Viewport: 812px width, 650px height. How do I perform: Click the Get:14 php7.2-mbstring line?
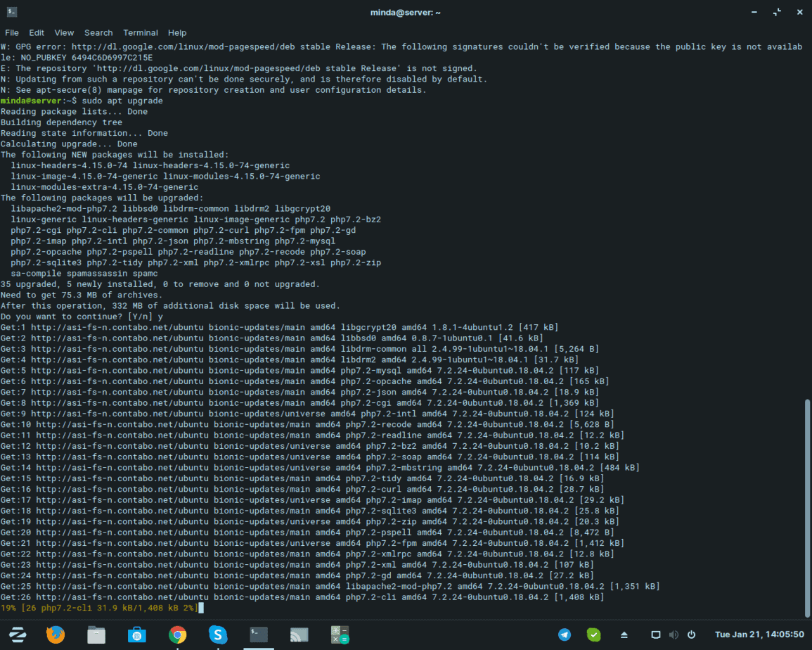tap(319, 468)
